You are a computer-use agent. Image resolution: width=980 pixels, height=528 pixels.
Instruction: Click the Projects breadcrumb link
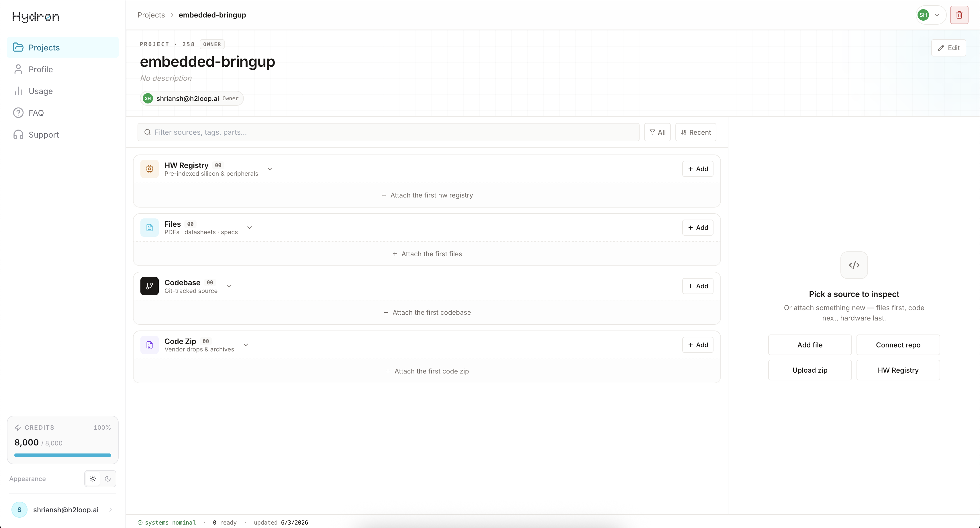coord(151,15)
